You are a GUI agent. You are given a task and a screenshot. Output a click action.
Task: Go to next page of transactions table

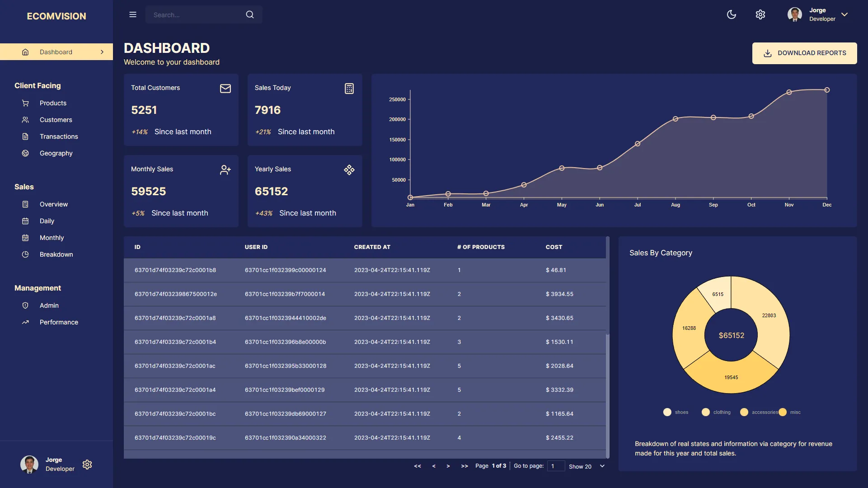(x=448, y=466)
